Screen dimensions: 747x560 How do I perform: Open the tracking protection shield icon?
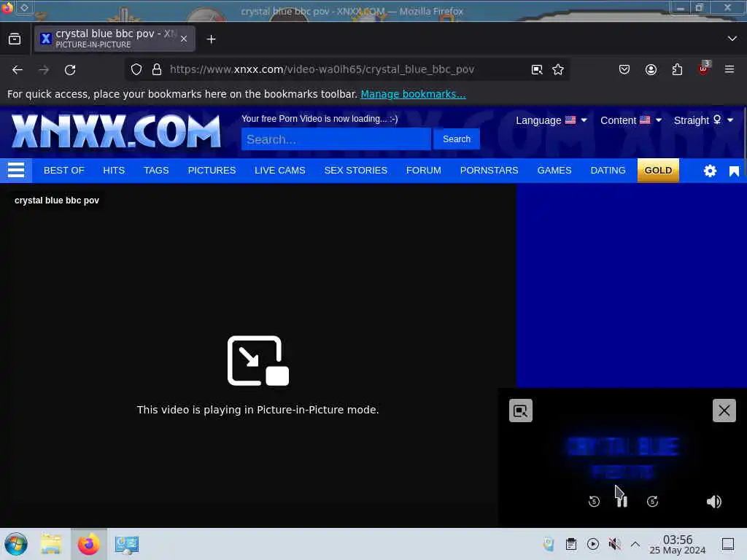(x=136, y=69)
